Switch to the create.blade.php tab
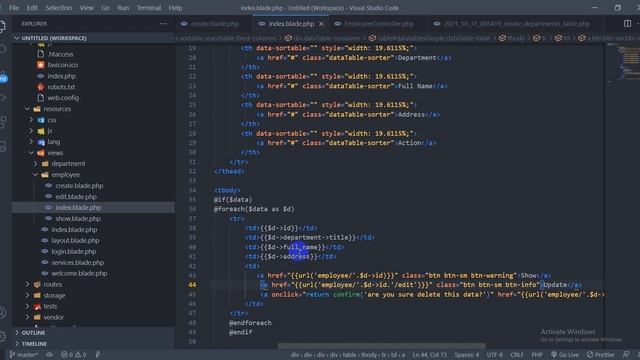Image resolution: width=640 pixels, height=360 pixels. [x=214, y=24]
